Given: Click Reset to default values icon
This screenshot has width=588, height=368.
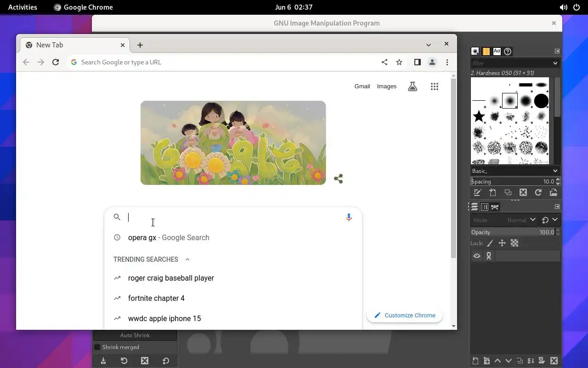Looking at the screenshot, I should [x=166, y=361].
